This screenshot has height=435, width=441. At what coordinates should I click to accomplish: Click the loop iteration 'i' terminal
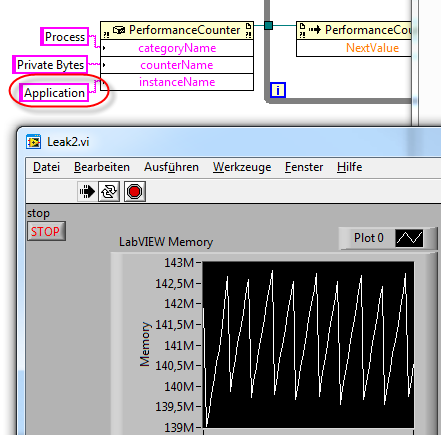[x=278, y=90]
